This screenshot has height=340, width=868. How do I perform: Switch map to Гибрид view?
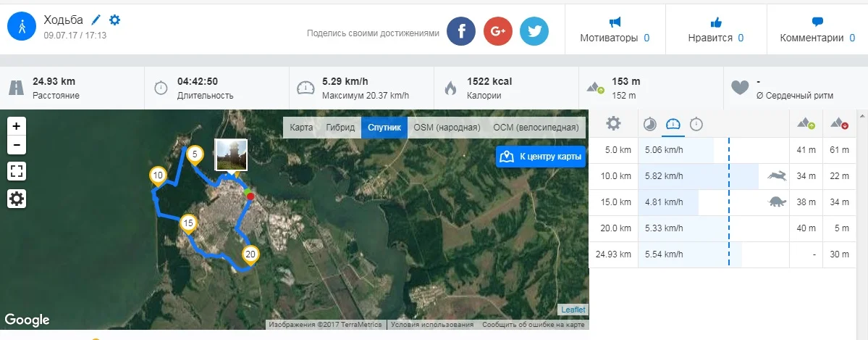tap(340, 128)
